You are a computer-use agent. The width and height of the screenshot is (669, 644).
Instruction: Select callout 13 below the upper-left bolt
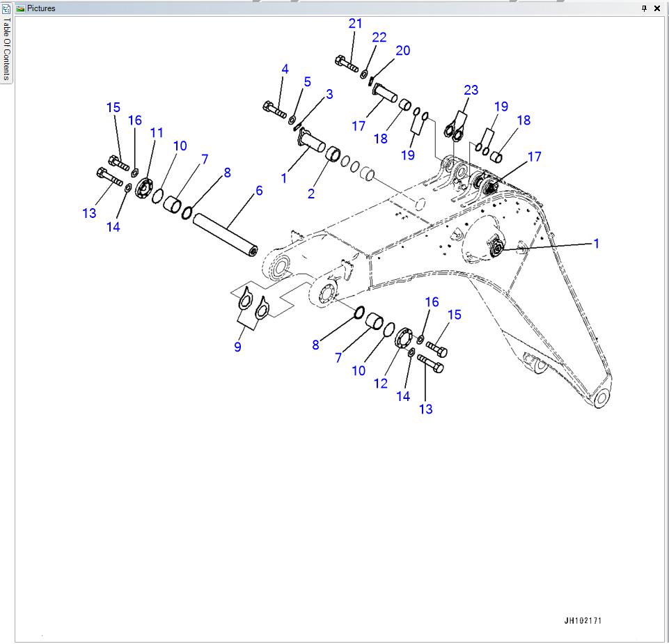pyautogui.click(x=89, y=213)
